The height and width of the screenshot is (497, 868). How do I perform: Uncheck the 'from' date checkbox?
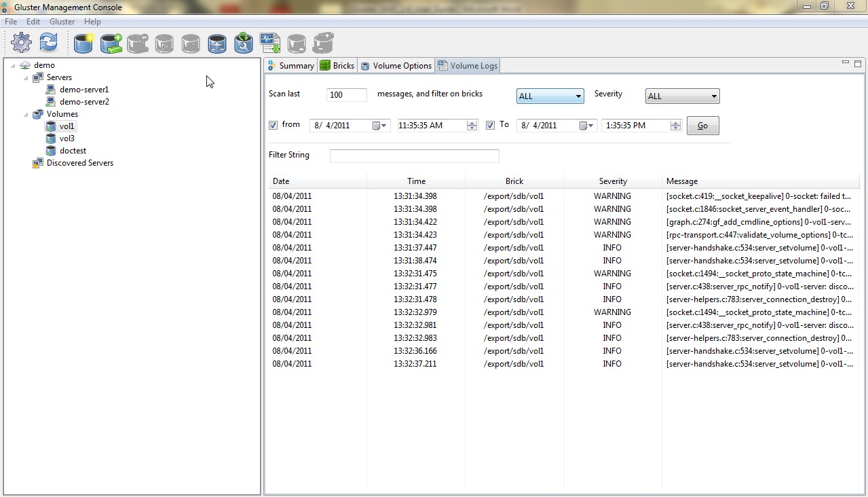coord(273,126)
